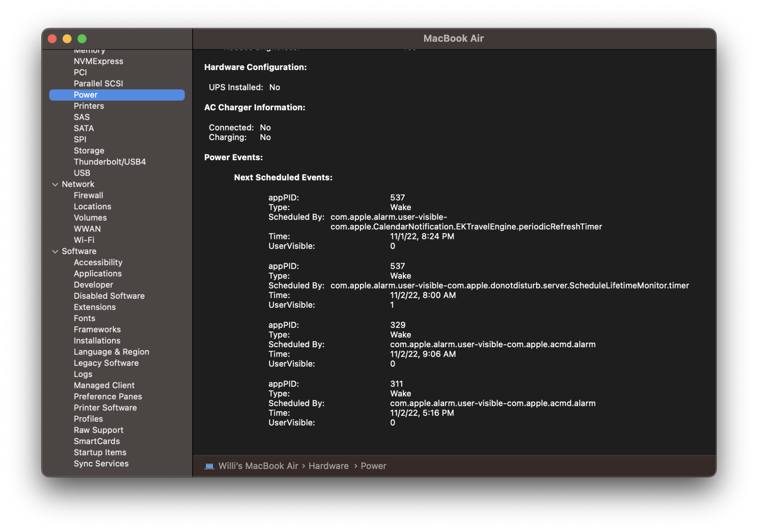This screenshot has width=758, height=532.
Task: Click the Hardware Configuration heading
Action: 255,67
